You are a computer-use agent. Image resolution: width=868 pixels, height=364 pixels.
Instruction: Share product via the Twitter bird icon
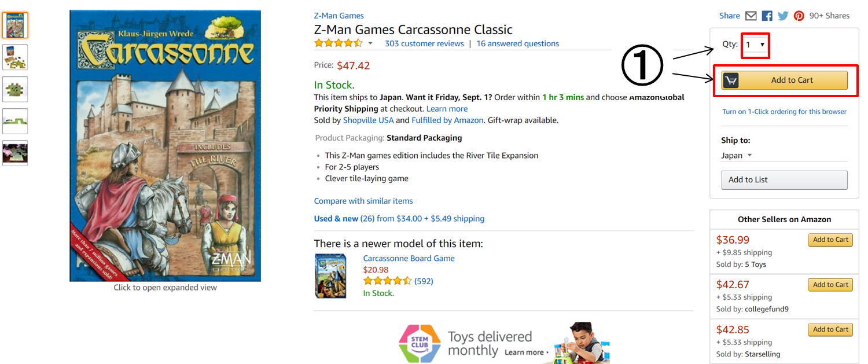tap(783, 16)
